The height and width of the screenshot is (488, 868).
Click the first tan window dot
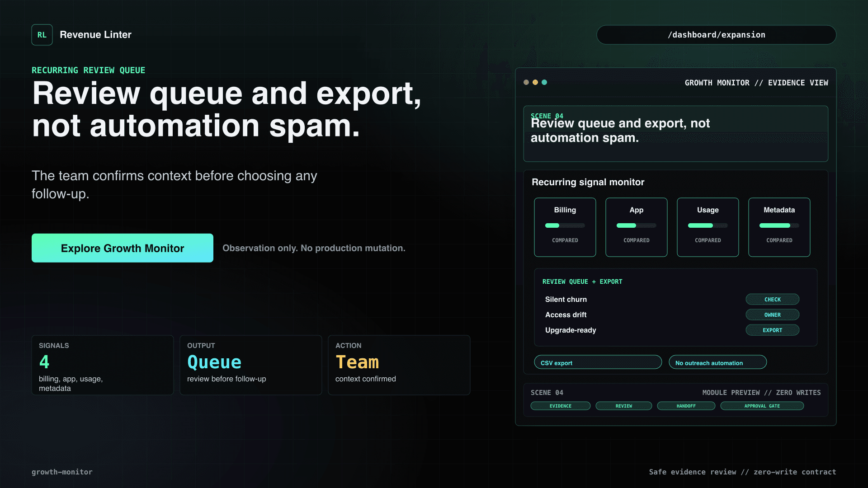526,82
